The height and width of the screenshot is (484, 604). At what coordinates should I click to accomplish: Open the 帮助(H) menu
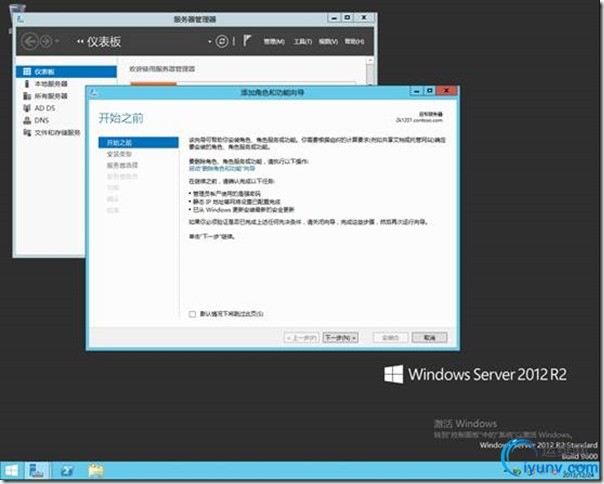(x=354, y=41)
